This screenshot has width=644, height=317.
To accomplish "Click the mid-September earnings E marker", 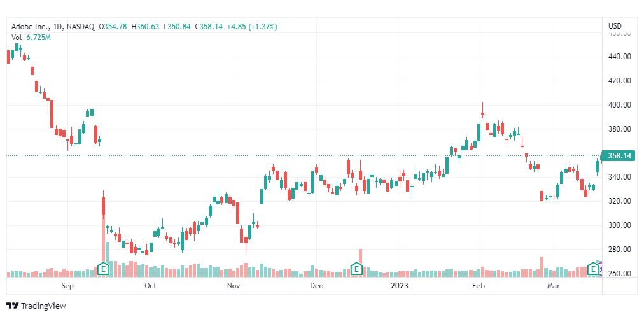I will 104,269.
